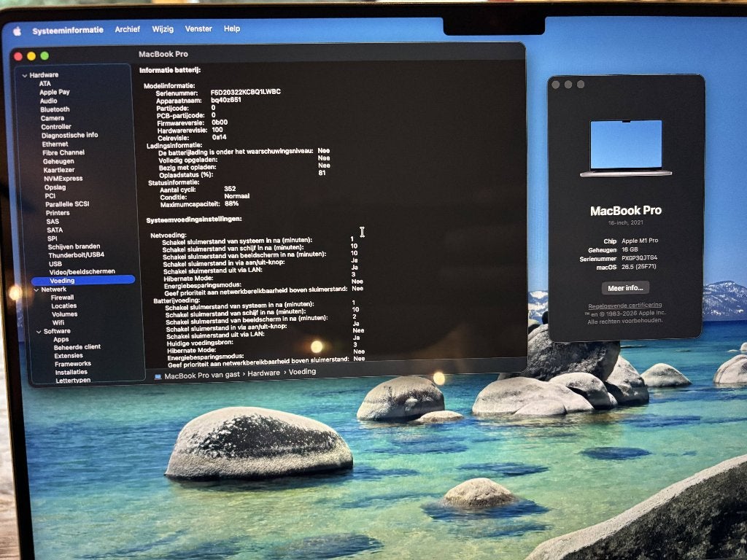Viewport: 747px width, 560px height.
Task: Open the Wijzig menu
Action: pyautogui.click(x=163, y=29)
